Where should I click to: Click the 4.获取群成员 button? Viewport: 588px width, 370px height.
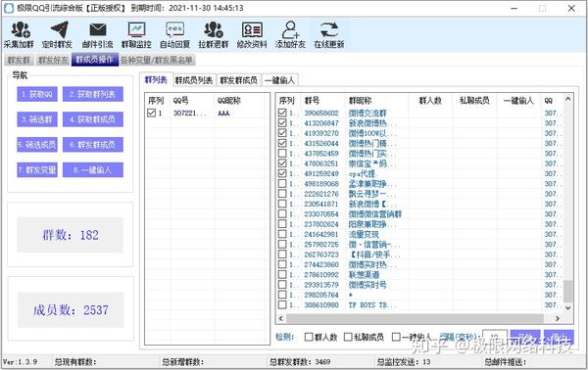(x=93, y=119)
